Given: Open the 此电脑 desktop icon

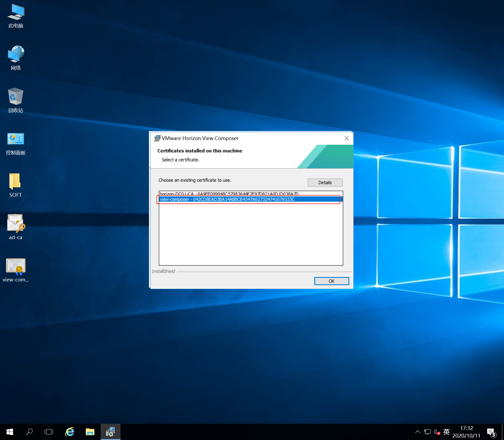Looking at the screenshot, I should click(16, 16).
